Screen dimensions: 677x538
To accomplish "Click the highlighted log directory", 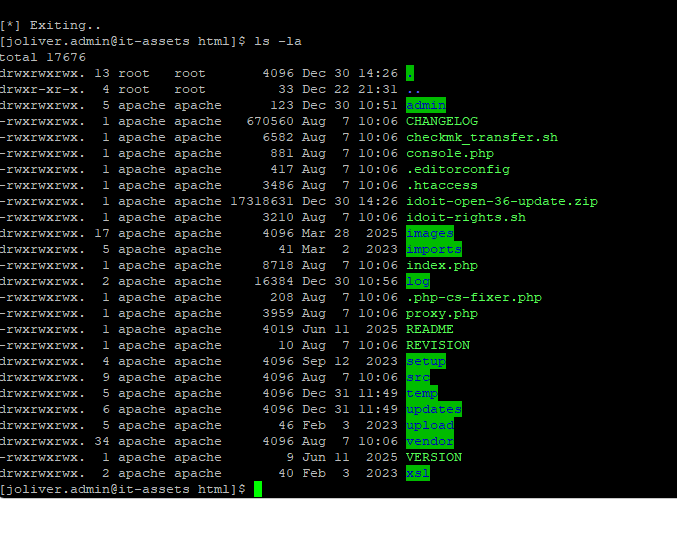I will [418, 281].
